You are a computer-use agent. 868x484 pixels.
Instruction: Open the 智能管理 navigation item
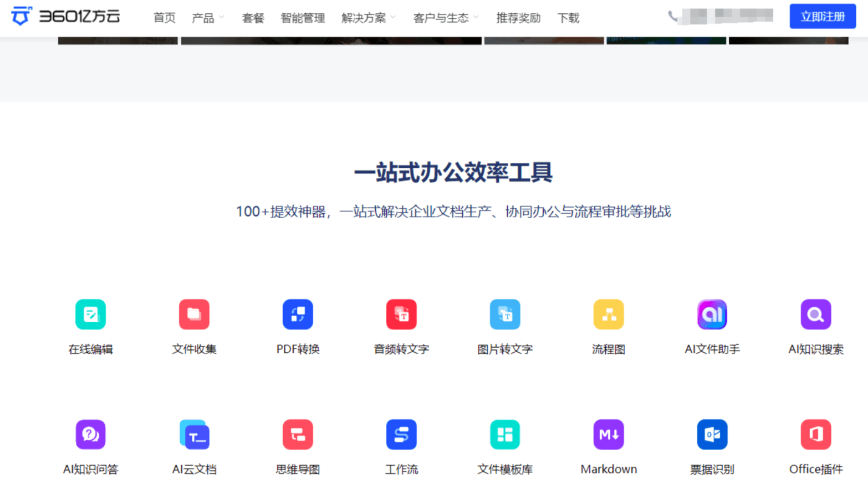tap(303, 18)
